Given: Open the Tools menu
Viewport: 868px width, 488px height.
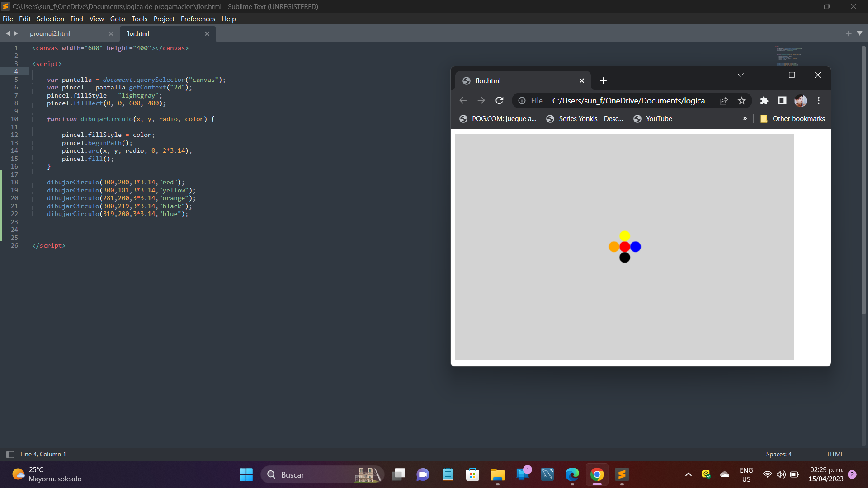Looking at the screenshot, I should coord(139,19).
